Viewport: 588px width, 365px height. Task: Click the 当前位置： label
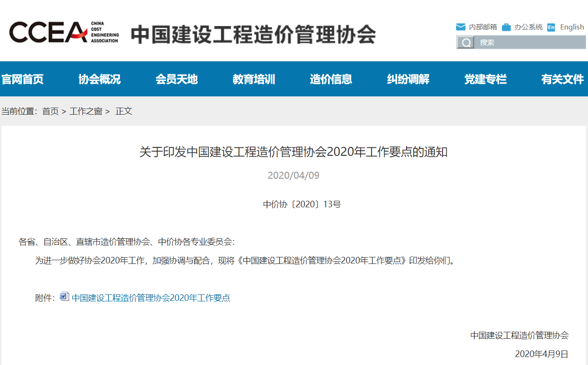pyautogui.click(x=20, y=111)
